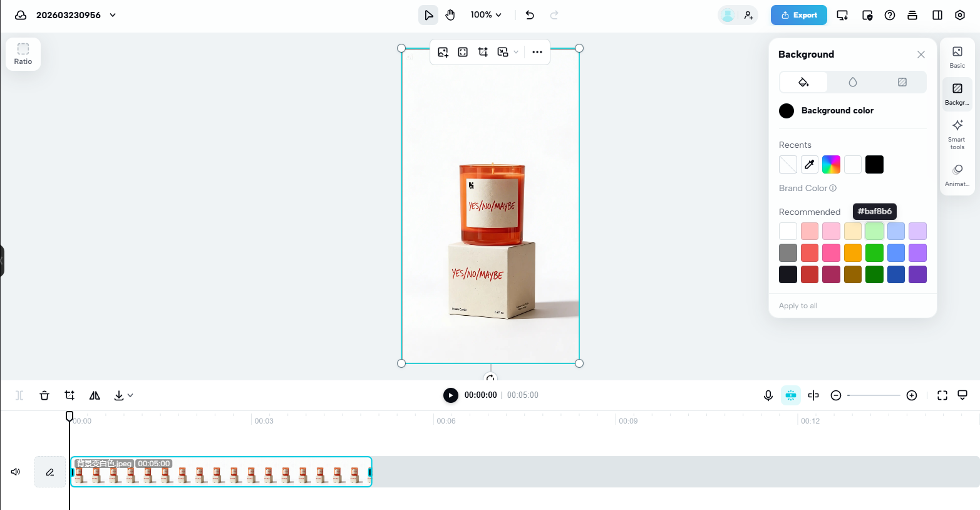The height and width of the screenshot is (510, 980).
Task: Pick the brown recommended color swatch
Action: pyautogui.click(x=853, y=274)
